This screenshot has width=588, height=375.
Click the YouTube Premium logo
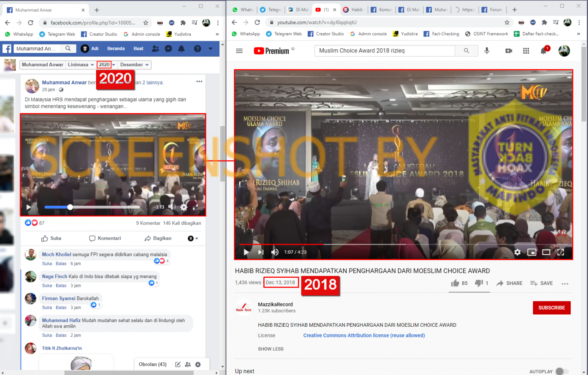coord(271,51)
